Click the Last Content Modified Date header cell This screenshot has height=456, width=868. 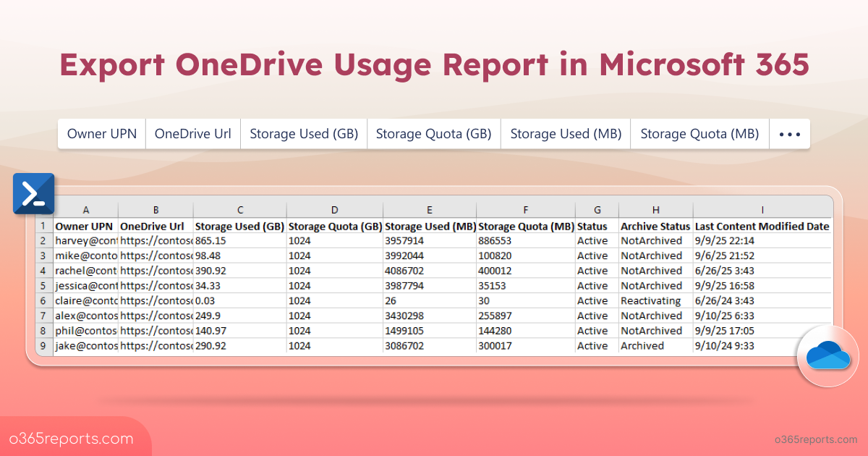pos(762,226)
